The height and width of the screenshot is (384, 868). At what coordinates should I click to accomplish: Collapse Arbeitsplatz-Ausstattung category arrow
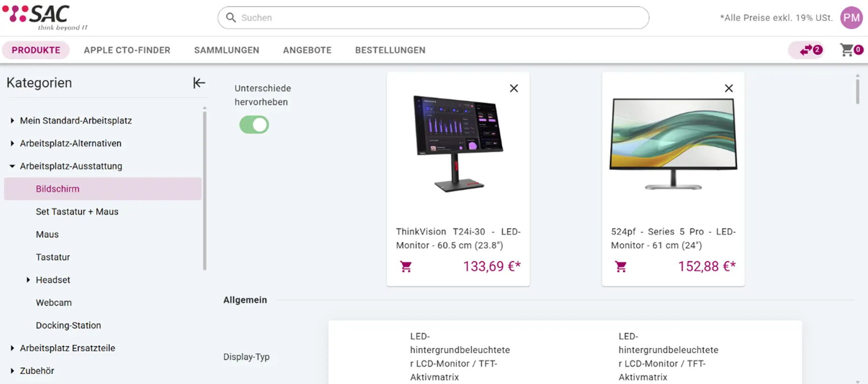pos(12,166)
